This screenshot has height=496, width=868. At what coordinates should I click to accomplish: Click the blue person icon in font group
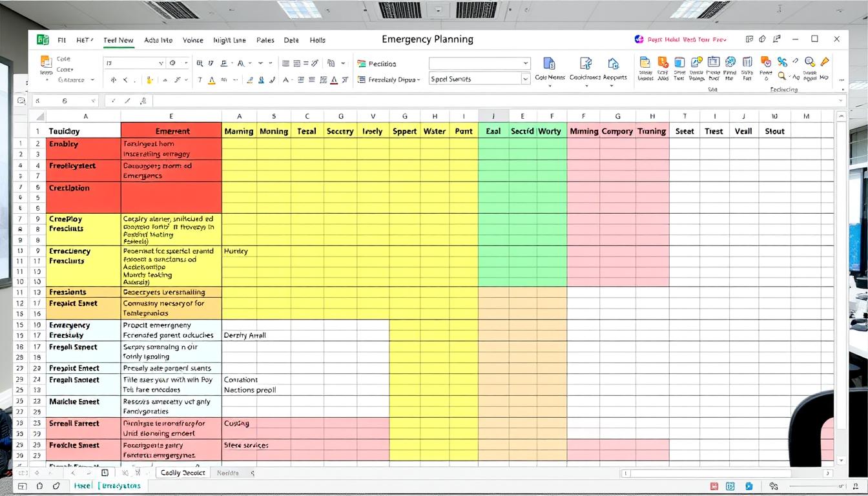262,80
